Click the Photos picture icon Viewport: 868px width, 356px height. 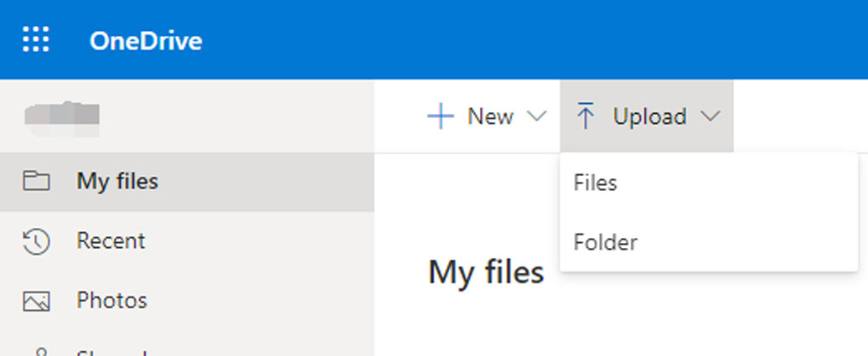coord(36,301)
